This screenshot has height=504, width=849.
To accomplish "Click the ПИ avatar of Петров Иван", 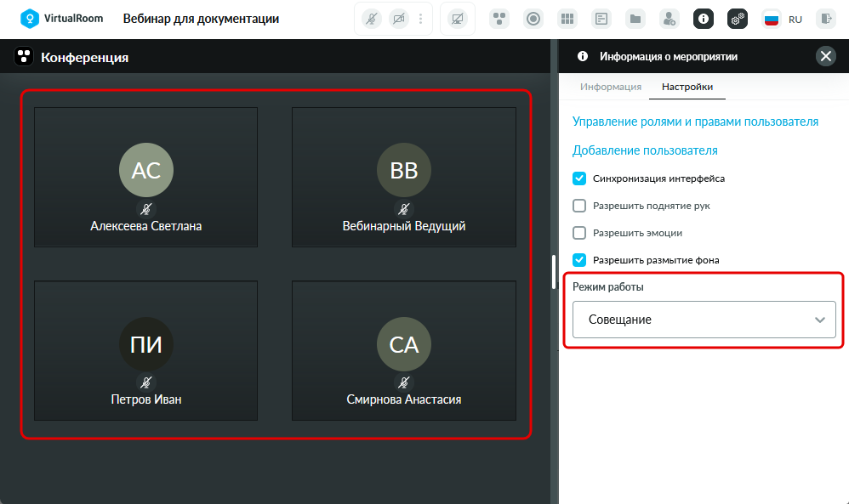I will point(146,344).
